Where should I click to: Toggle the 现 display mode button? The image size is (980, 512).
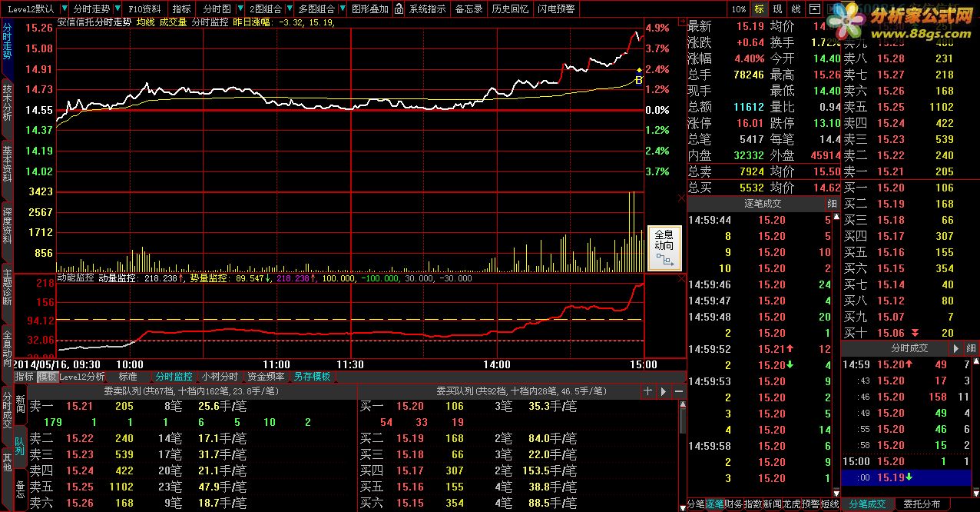777,9
